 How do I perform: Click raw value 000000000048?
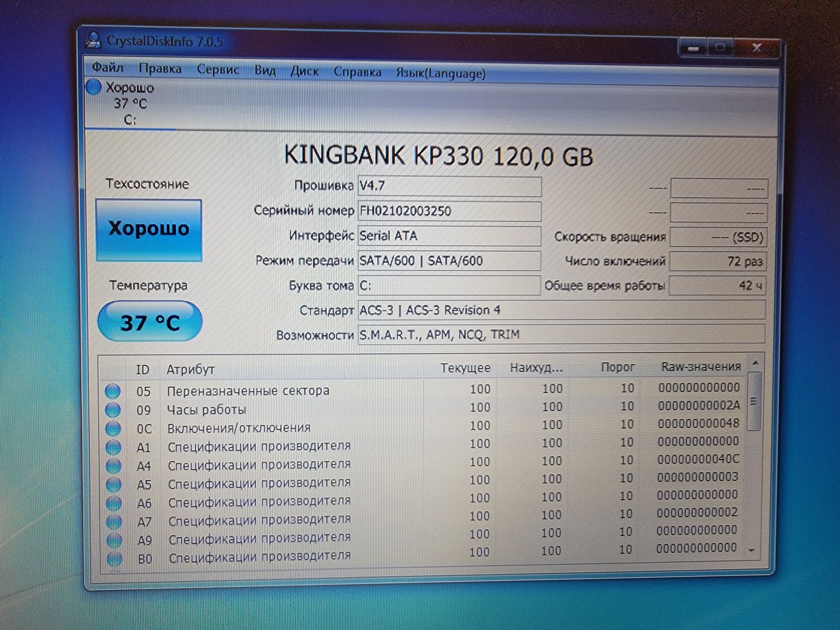click(x=698, y=423)
